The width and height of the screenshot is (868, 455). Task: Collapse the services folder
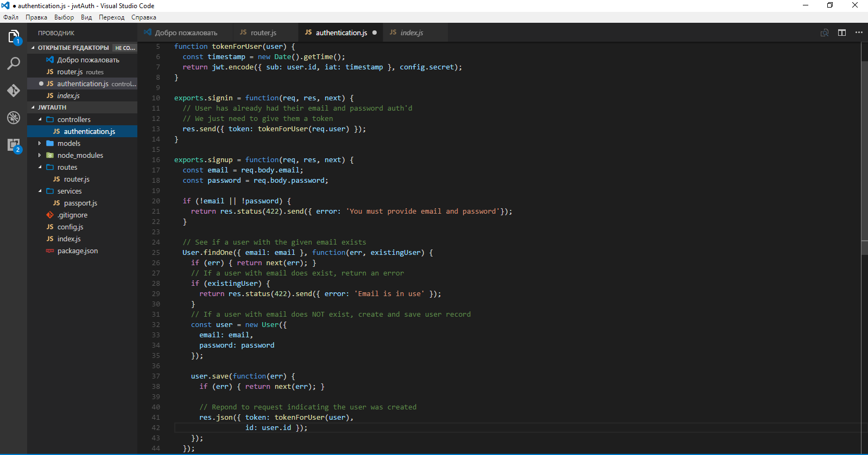coord(40,191)
